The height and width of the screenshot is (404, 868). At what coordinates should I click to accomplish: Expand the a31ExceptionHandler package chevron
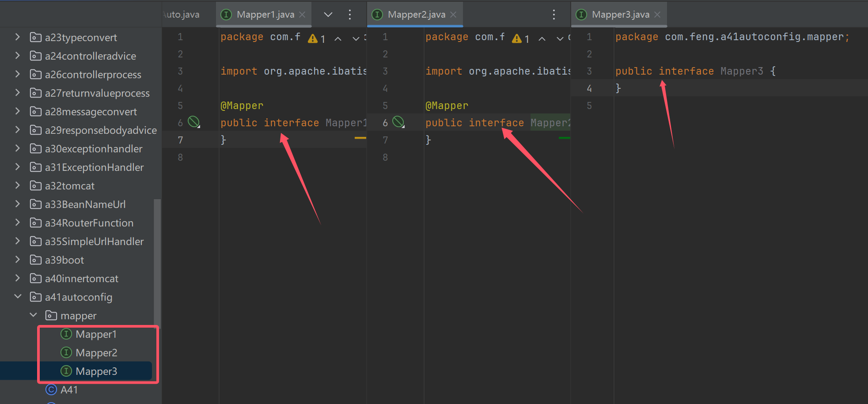point(18,167)
